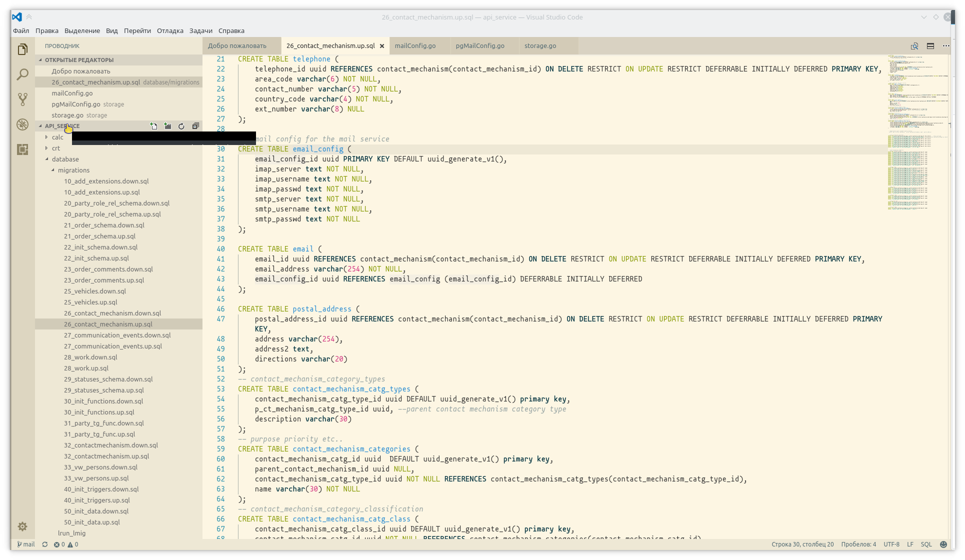Click the errors and warnings indicator in status bar
This screenshot has width=965, height=560.
click(x=66, y=544)
